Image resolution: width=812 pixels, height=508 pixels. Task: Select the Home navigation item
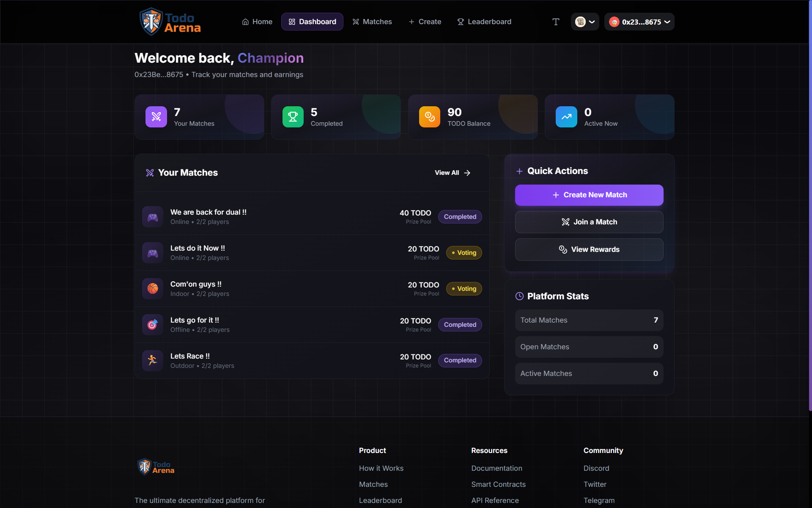tap(257, 22)
